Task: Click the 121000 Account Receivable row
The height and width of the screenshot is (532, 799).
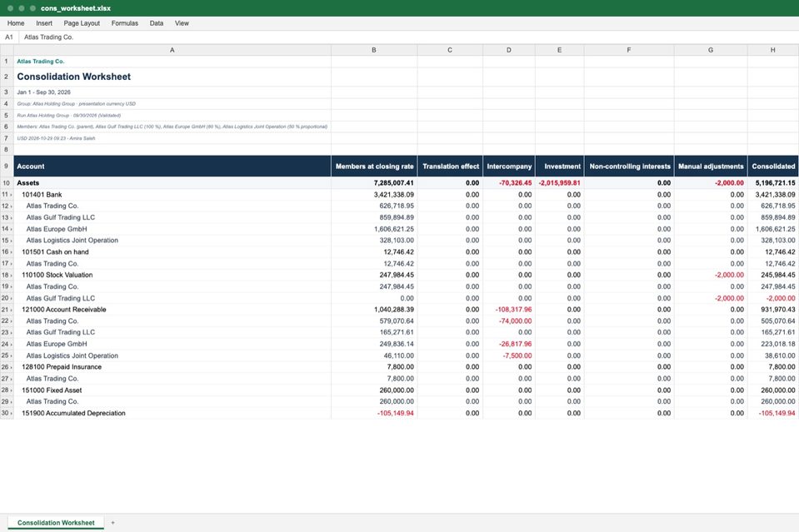Action: (x=172, y=310)
